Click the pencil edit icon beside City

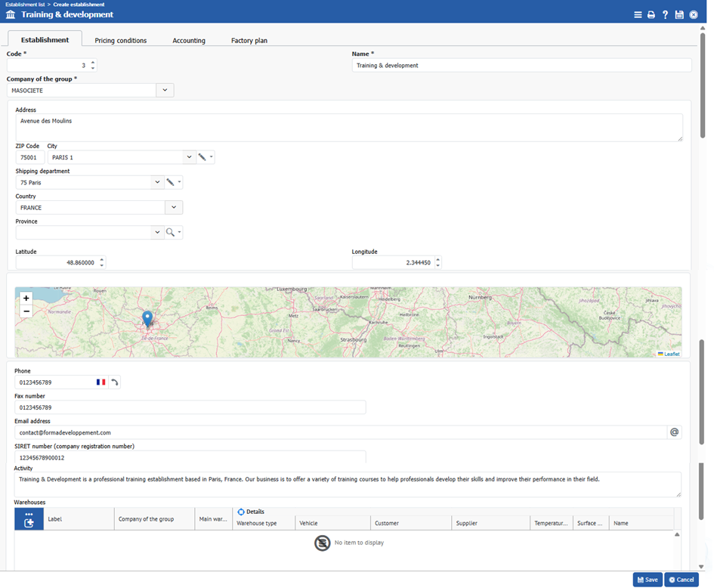(202, 157)
